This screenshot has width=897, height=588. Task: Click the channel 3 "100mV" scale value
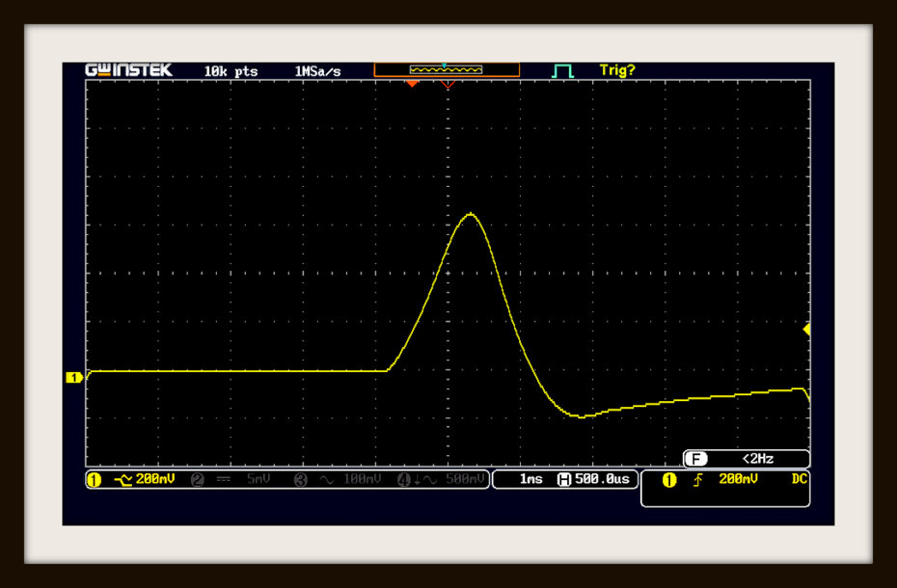click(362, 479)
